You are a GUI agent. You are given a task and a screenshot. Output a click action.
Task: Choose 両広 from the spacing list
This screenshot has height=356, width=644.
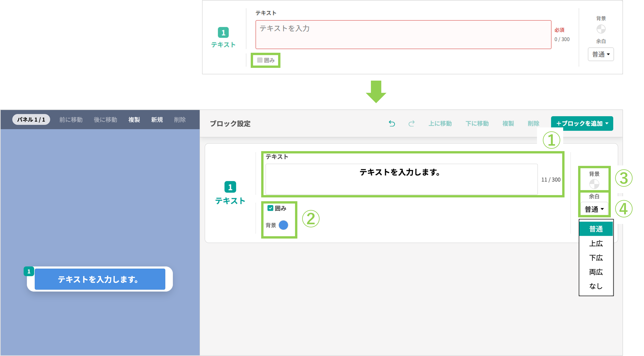pos(596,272)
